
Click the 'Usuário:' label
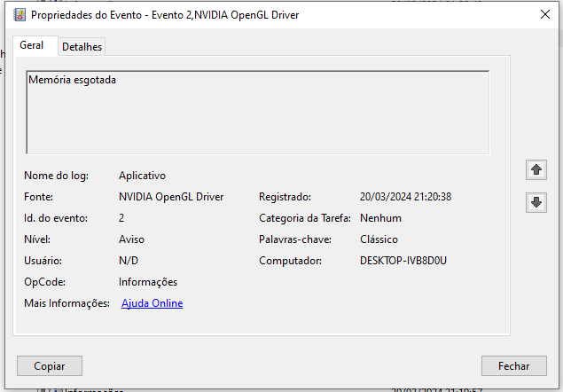click(x=43, y=261)
